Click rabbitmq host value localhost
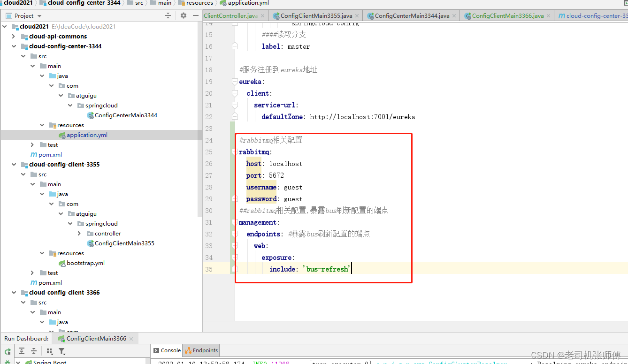Viewport: 628px width, 364px height. [286, 164]
